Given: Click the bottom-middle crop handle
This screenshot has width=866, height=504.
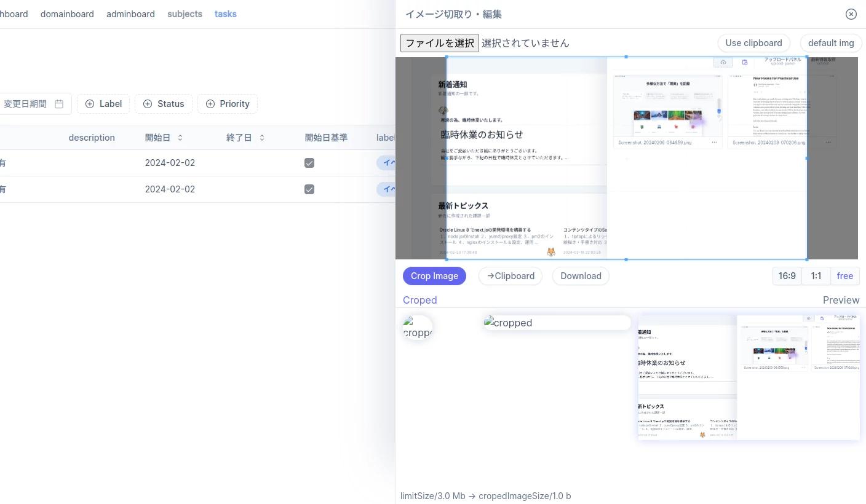Looking at the screenshot, I should coord(626,259).
